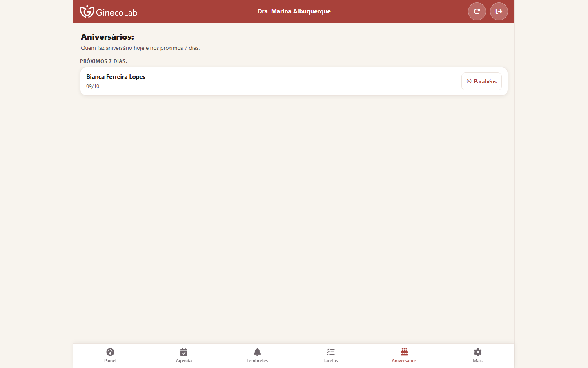
Task: Select Bianca Ferreira Lopes name in the card
Action: tap(116, 77)
